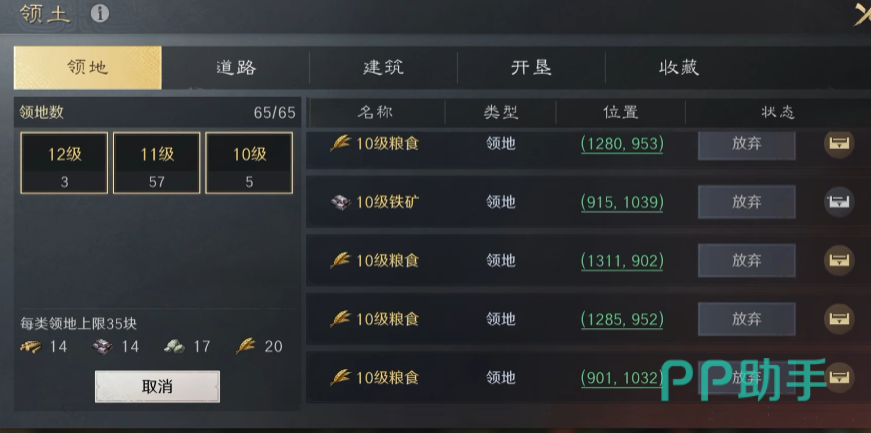Click the 状态 column header
Image resolution: width=871 pixels, height=433 pixels.
pos(778,113)
